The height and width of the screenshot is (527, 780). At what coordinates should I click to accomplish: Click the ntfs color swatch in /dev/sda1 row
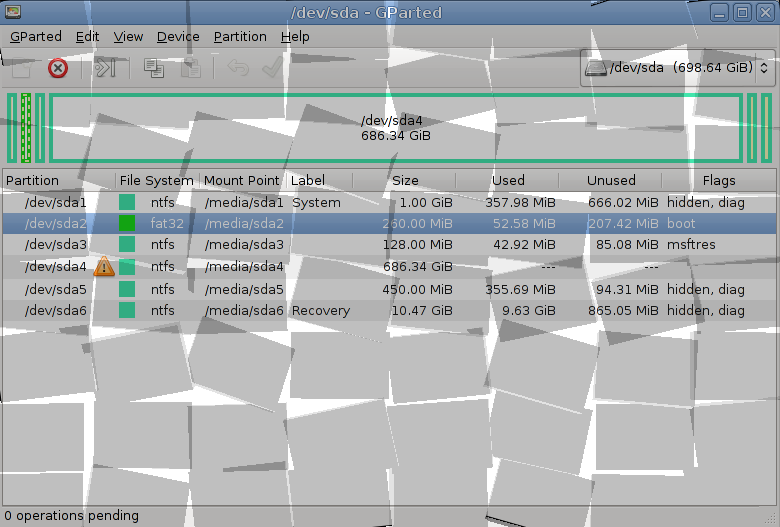coord(127,203)
